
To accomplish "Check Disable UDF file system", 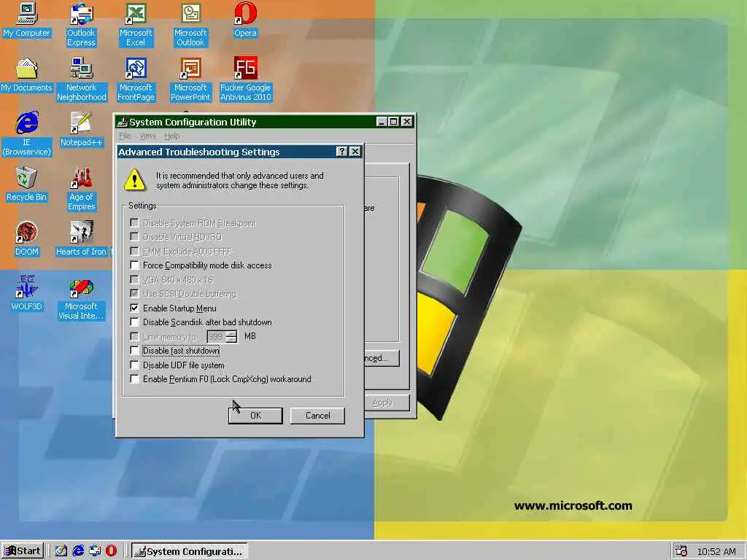I will point(134,365).
